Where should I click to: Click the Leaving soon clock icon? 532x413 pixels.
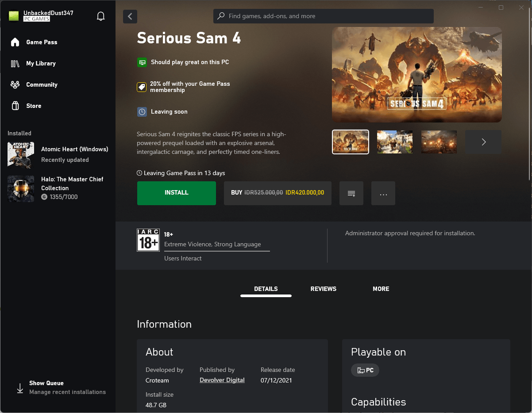point(142,112)
